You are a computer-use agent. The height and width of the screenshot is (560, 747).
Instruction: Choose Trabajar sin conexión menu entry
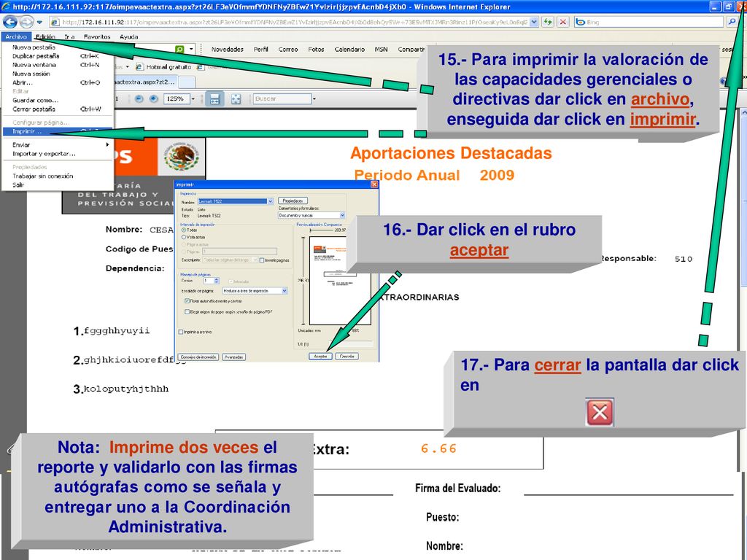pos(57,176)
